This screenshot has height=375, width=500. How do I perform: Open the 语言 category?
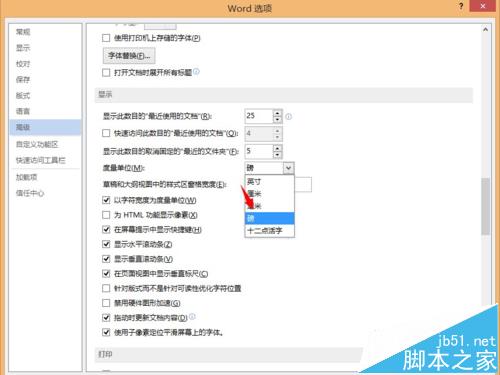[45, 111]
